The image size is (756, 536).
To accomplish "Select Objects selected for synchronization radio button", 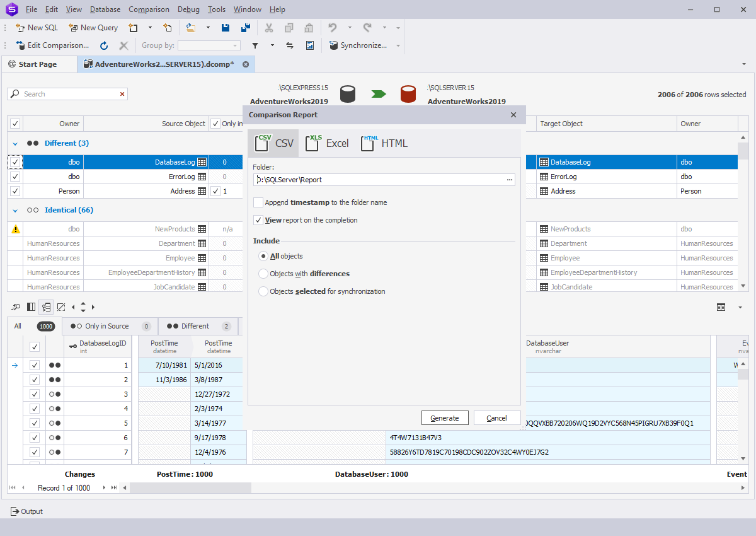I will tap(263, 291).
